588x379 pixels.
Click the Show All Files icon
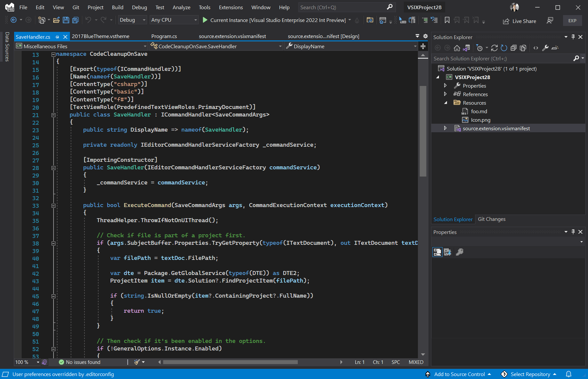click(523, 48)
